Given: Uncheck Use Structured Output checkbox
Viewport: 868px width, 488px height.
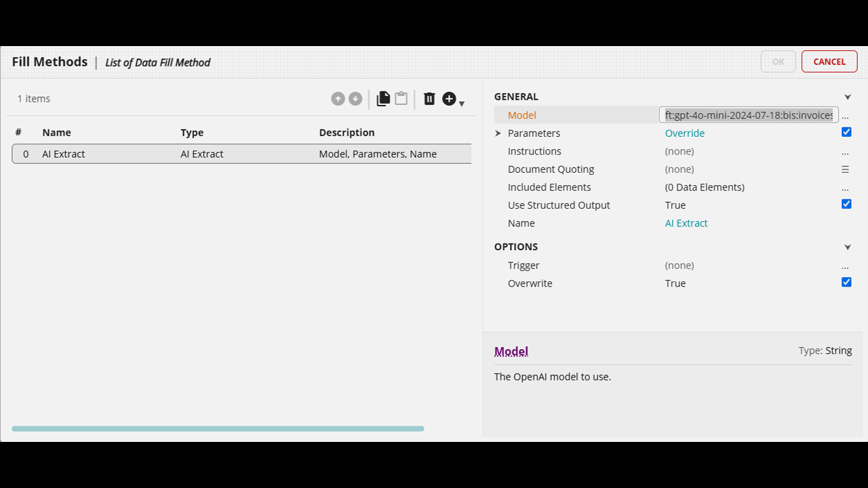Looking at the screenshot, I should pyautogui.click(x=846, y=204).
